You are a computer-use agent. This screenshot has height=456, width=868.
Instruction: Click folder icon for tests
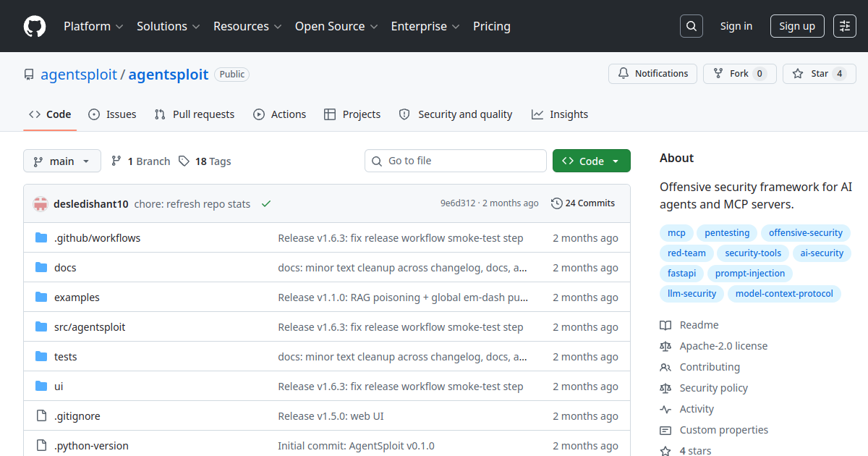point(41,357)
